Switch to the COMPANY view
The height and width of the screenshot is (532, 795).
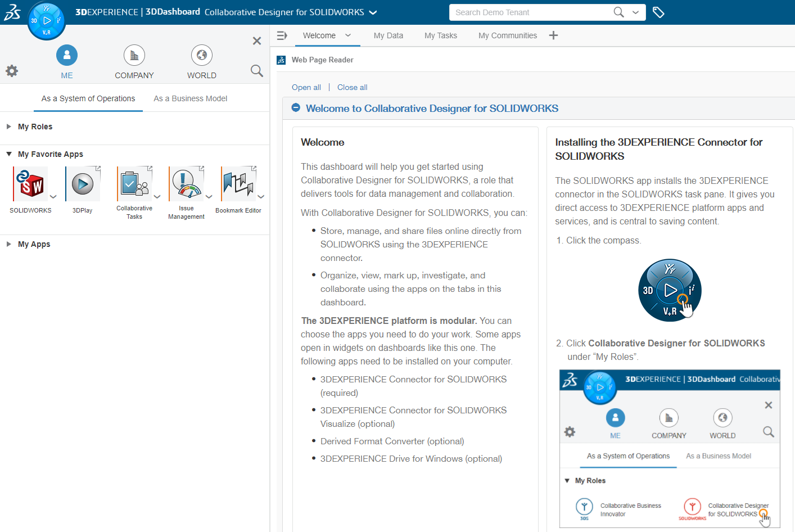coord(134,56)
